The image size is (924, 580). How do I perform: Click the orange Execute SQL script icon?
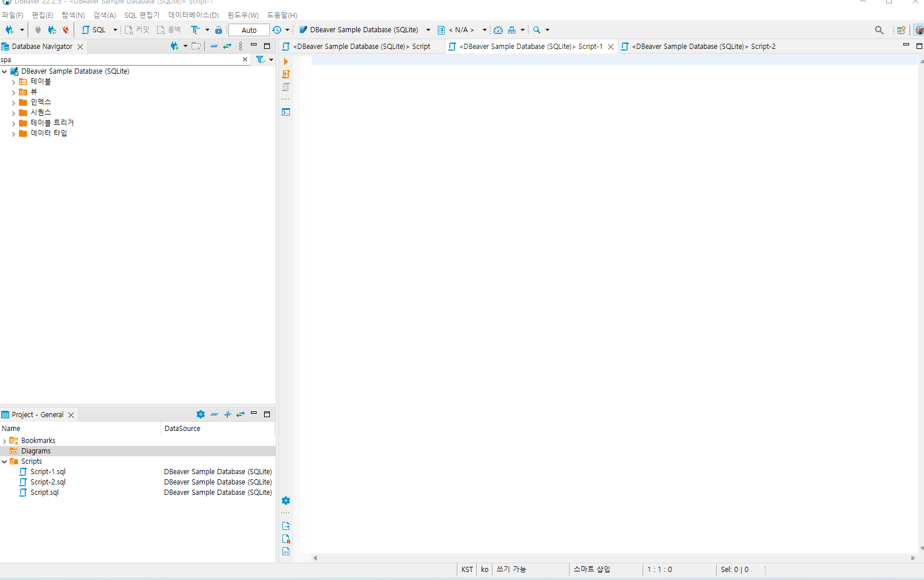pyautogui.click(x=286, y=74)
